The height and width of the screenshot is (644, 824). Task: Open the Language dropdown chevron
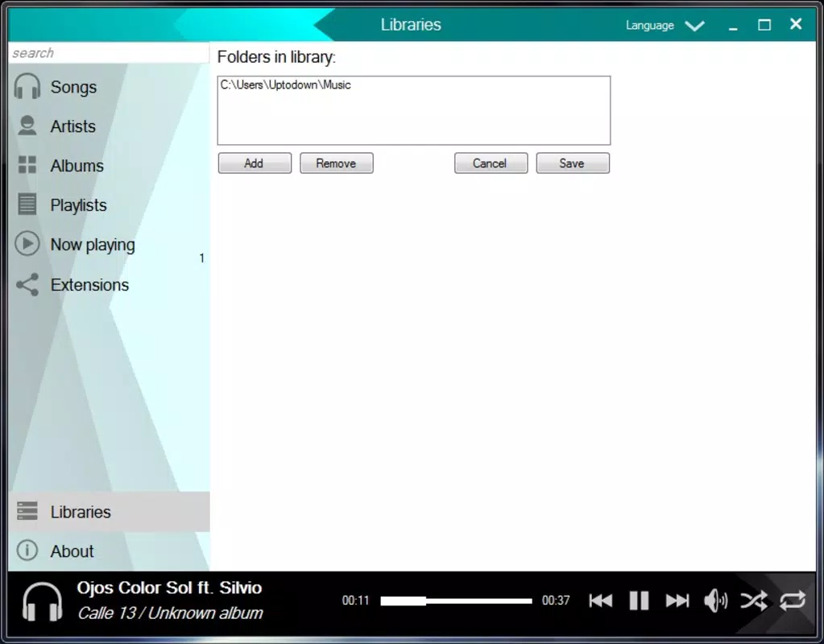pos(695,26)
